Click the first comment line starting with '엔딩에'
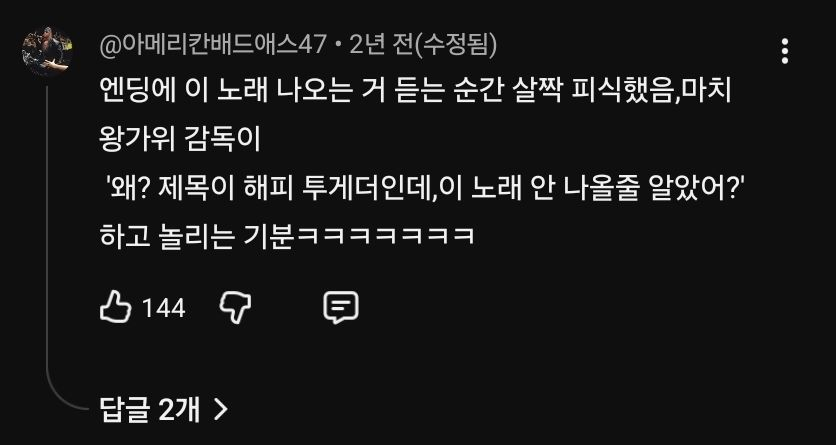Image resolution: width=836 pixels, height=445 pixels. coord(415,93)
